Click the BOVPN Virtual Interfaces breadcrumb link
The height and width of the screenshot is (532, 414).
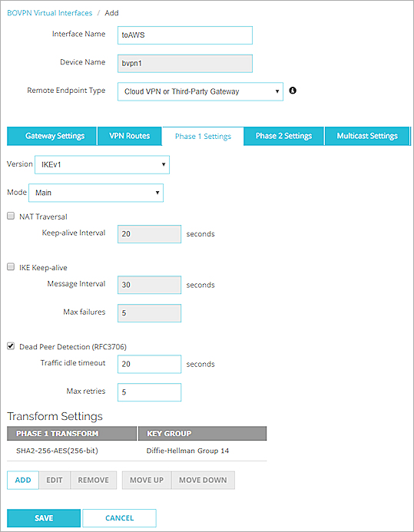pyautogui.click(x=50, y=13)
